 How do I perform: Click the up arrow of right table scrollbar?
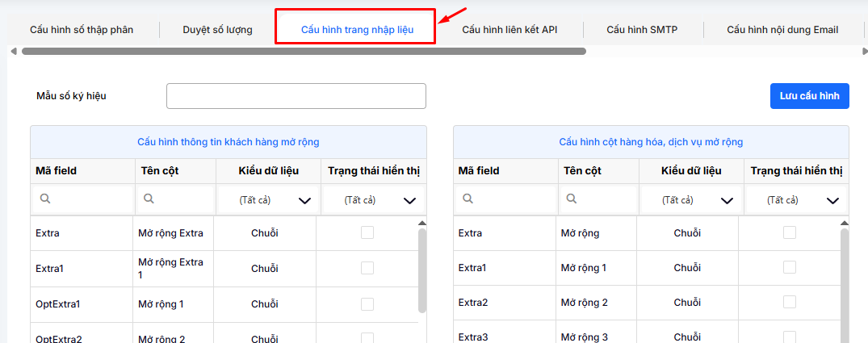pyautogui.click(x=845, y=223)
